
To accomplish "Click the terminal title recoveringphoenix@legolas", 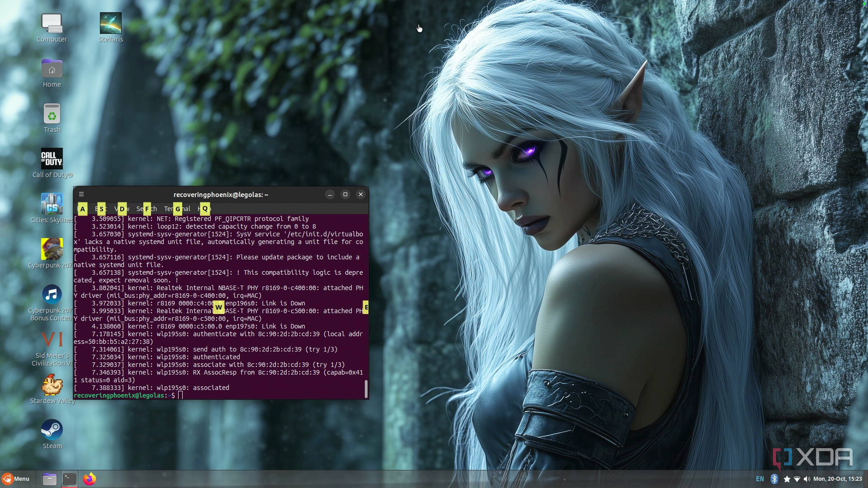I will 221,195.
